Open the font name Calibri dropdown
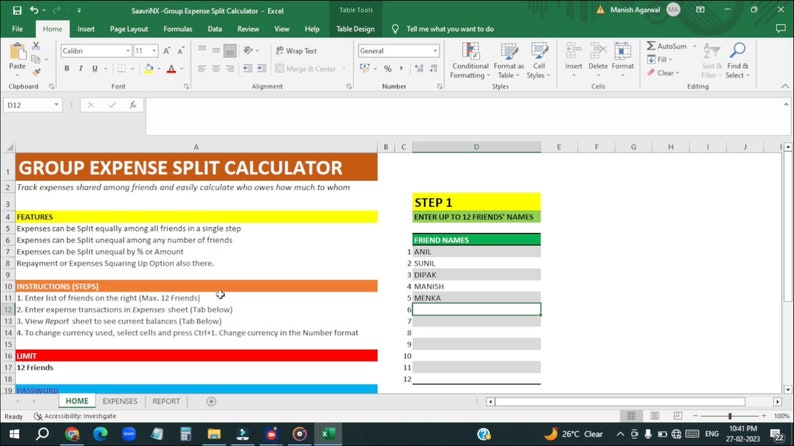This screenshot has width=794, height=446. (x=128, y=51)
